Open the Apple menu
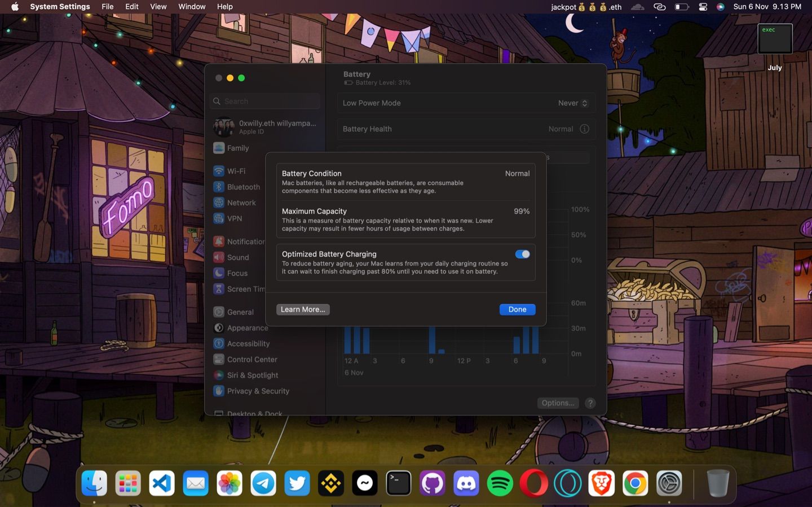 (15, 7)
